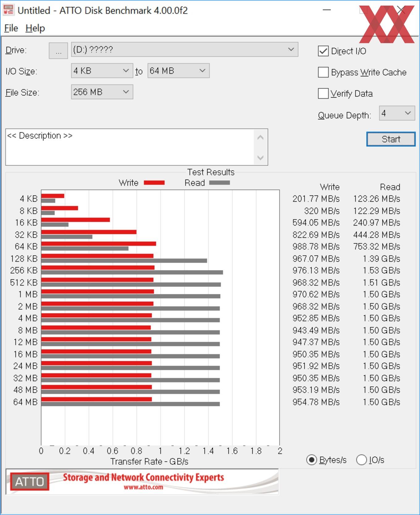Click the Storage and Network Connectivity Experts banner

143,477
